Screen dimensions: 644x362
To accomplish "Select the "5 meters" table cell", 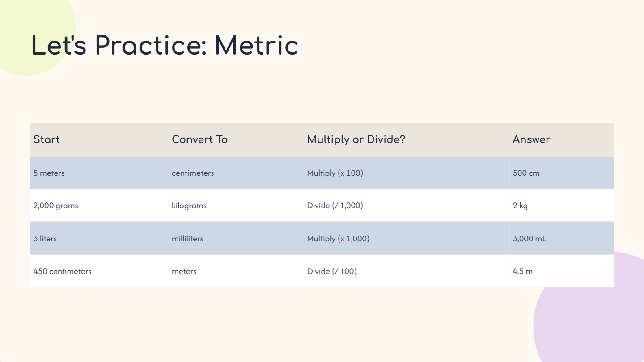I will (49, 173).
